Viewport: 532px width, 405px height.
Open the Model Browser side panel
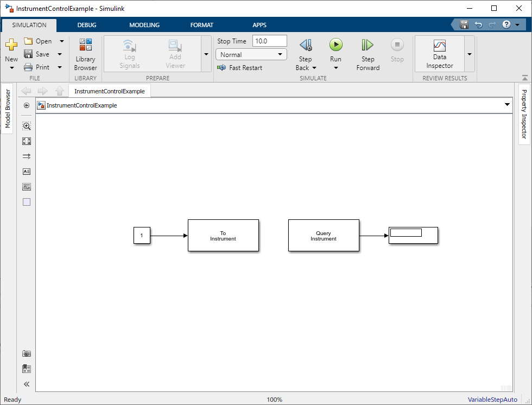[8, 109]
